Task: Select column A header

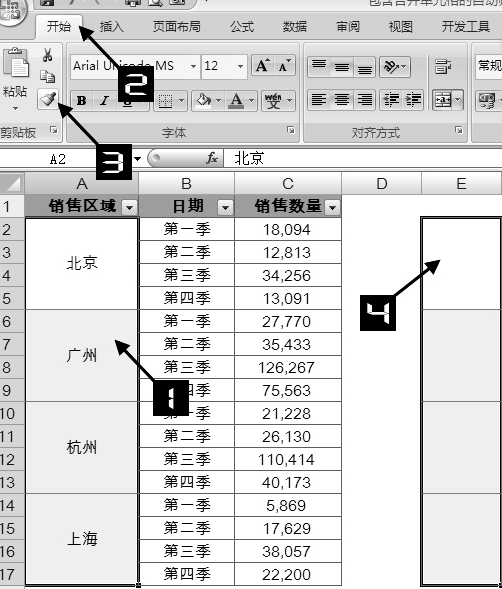Action: (82, 183)
